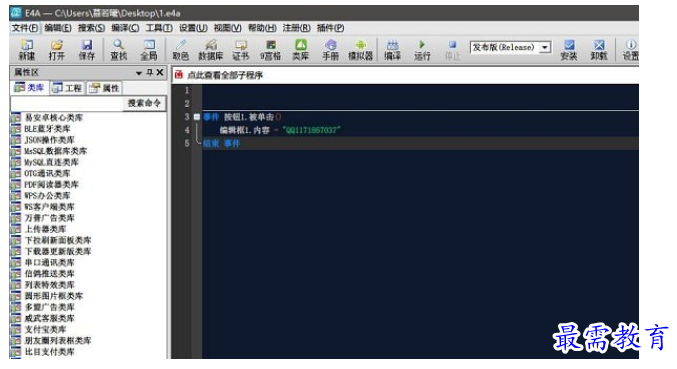Select OTG通讯类库 in library list
Image resolution: width=677 pixels, height=369 pixels.
(47, 173)
